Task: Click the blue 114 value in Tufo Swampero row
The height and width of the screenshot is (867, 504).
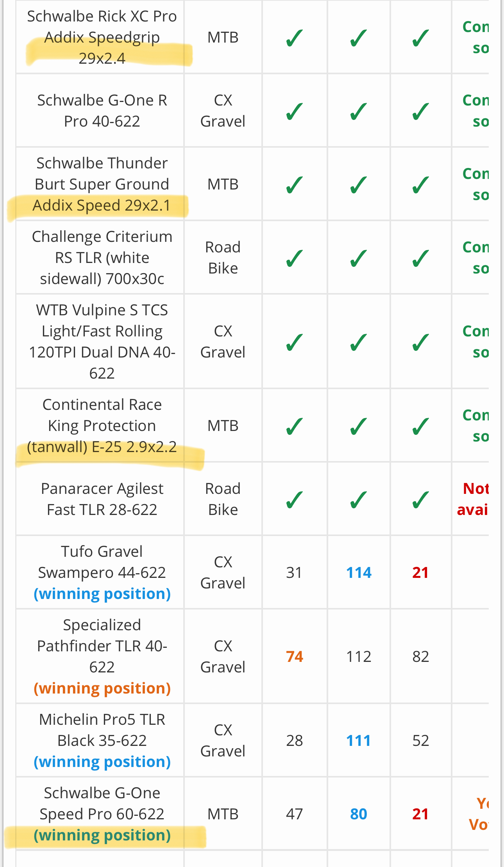Action: click(359, 573)
